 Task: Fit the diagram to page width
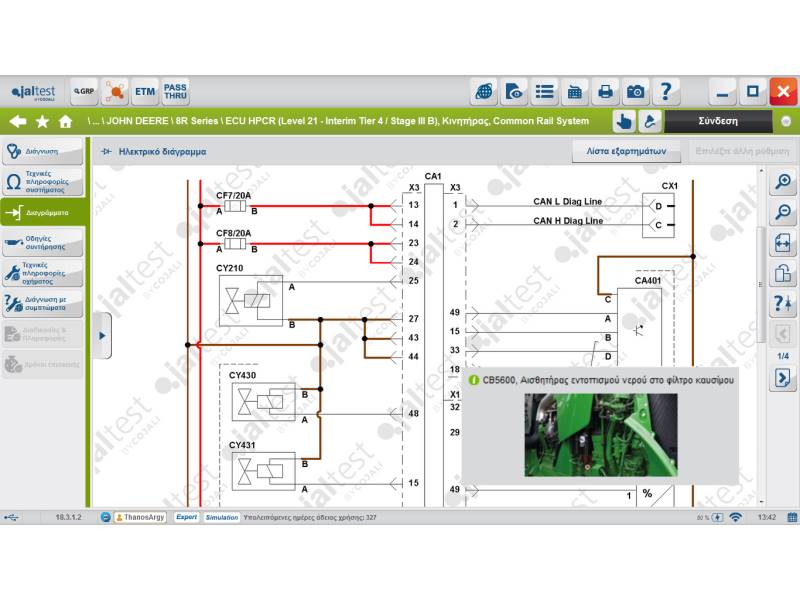[782, 243]
